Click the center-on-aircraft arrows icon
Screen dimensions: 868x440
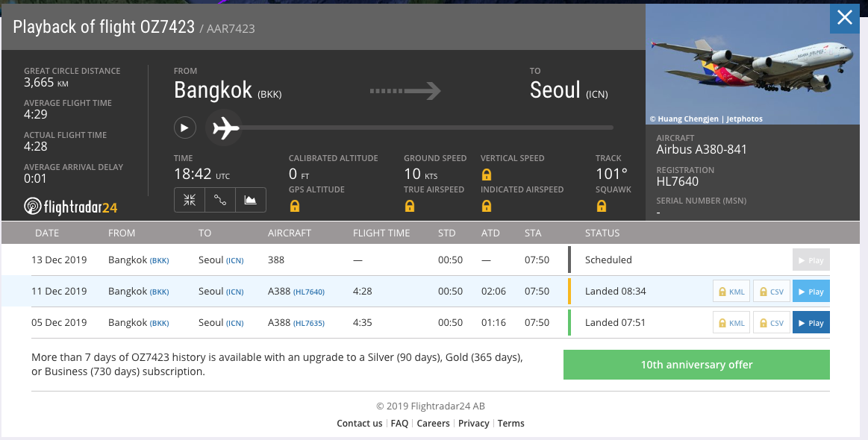[190, 200]
